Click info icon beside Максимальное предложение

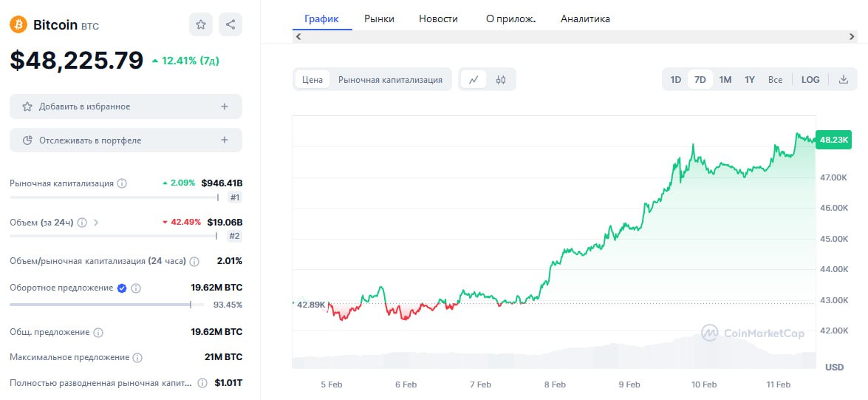tap(137, 358)
